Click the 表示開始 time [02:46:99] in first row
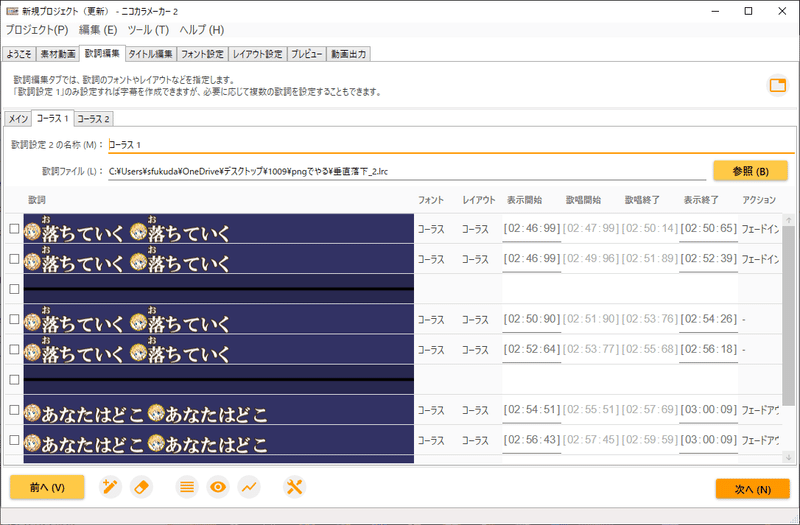Viewport: 800px width, 525px height. click(532, 228)
